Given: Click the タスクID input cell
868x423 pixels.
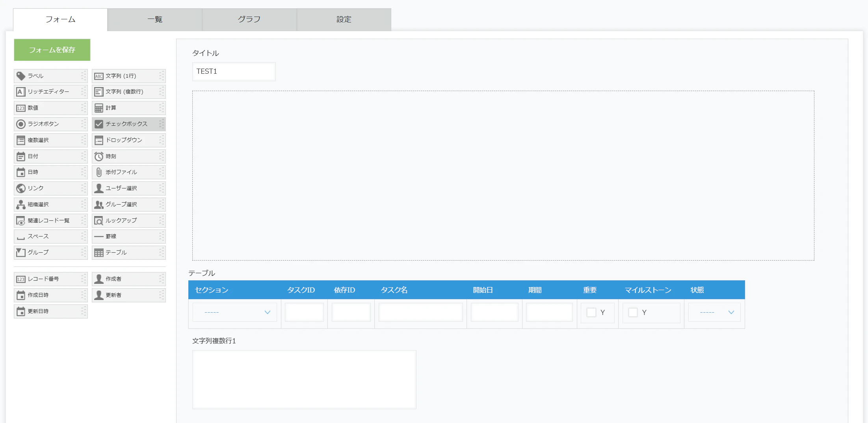Looking at the screenshot, I should click(304, 312).
